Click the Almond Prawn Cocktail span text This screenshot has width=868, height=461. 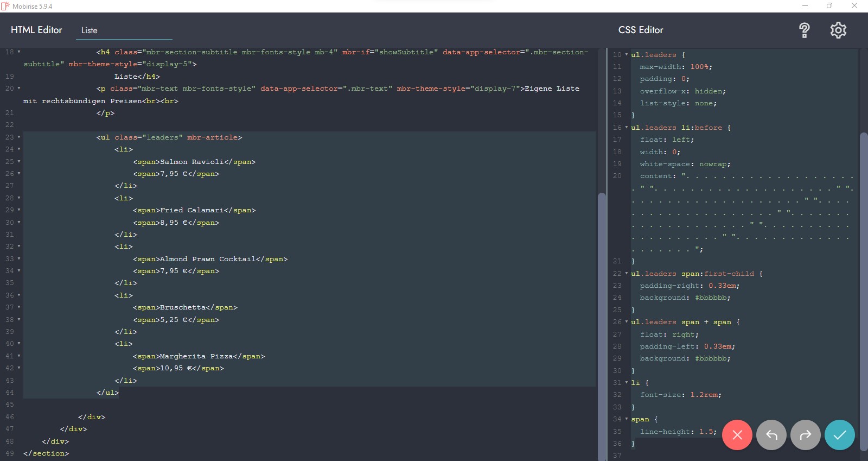click(208, 259)
